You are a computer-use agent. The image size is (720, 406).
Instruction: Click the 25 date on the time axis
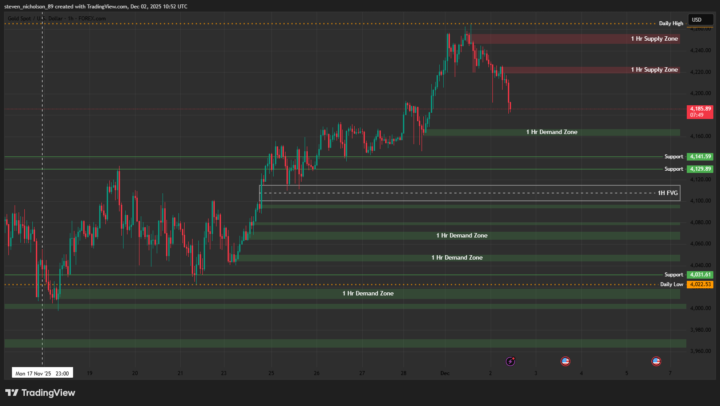pos(271,373)
